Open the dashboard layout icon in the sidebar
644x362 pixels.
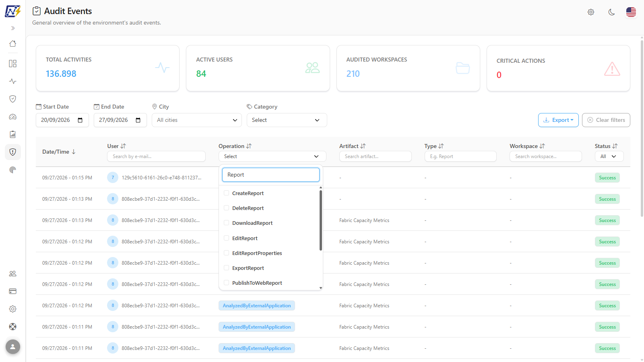click(x=13, y=64)
